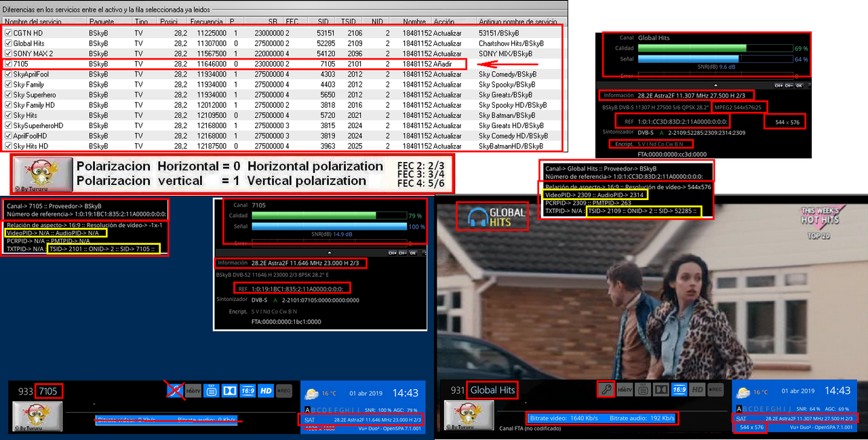868x440 pixels.
Task: Click the Calidad quality bar for Global Hits
Action: click(x=714, y=48)
